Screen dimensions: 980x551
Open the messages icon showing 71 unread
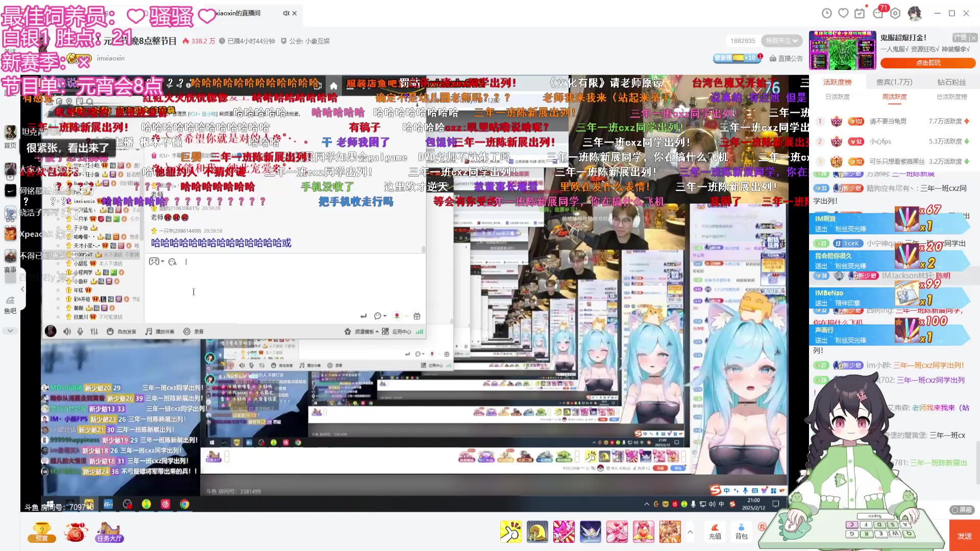(878, 14)
